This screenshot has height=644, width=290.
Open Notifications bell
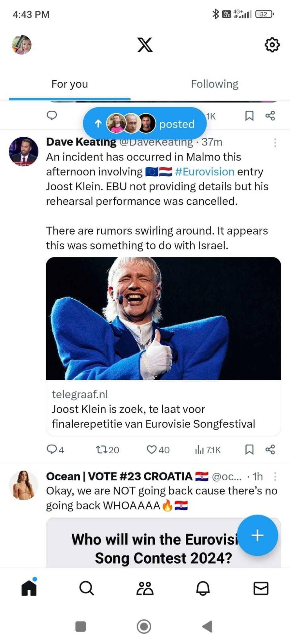(203, 588)
